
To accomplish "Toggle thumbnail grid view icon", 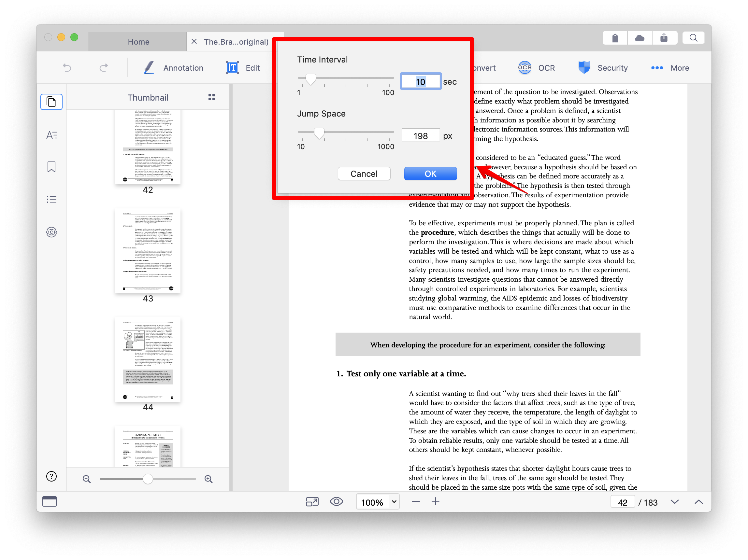I will click(212, 97).
